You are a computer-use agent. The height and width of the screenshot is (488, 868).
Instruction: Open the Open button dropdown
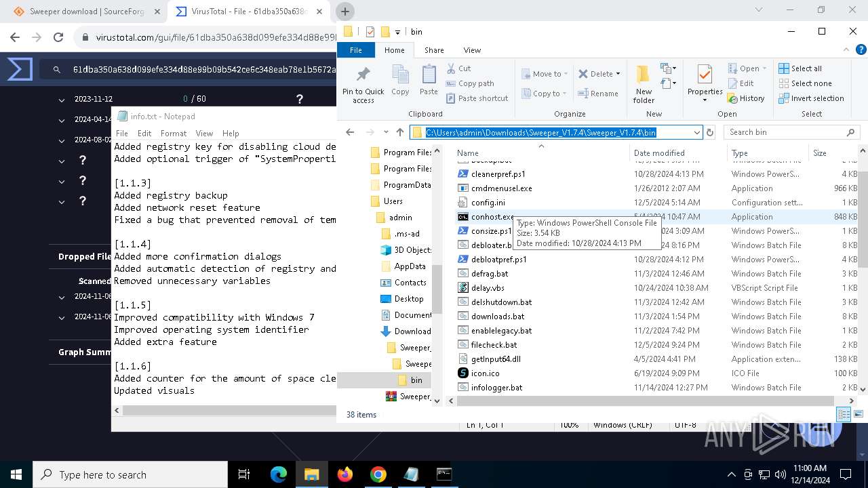point(764,68)
